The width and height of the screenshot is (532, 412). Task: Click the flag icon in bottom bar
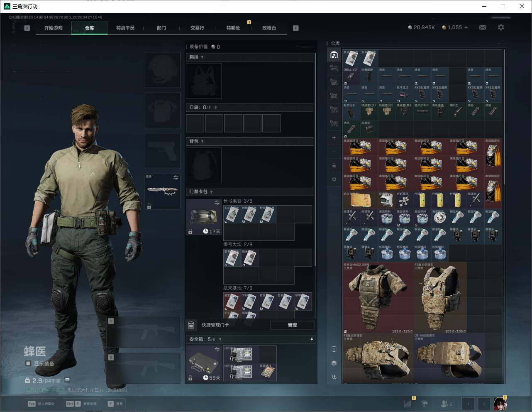point(425,403)
